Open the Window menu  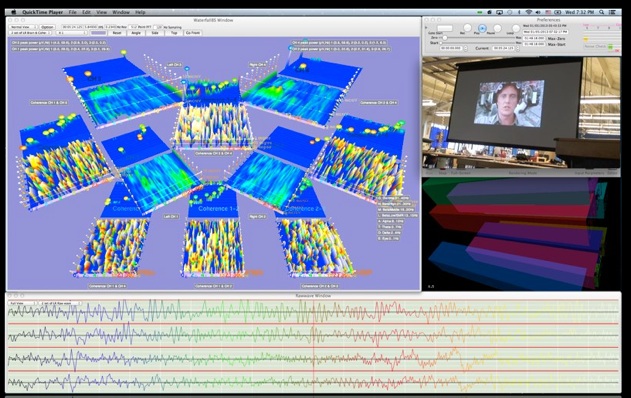pos(121,12)
